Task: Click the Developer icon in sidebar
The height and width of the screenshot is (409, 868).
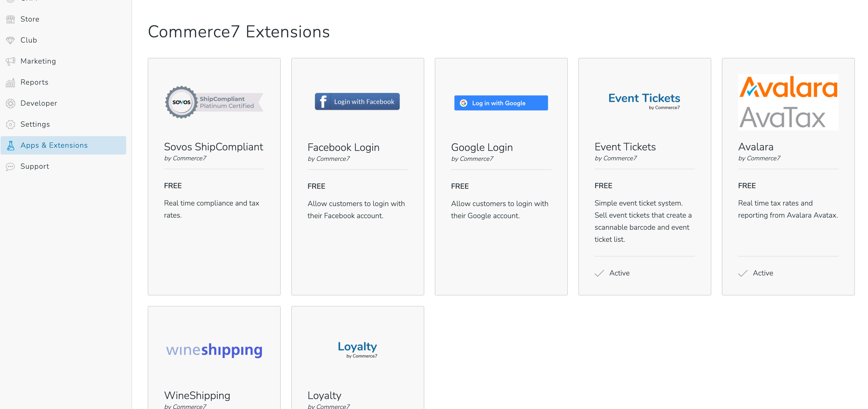Action: (x=11, y=103)
